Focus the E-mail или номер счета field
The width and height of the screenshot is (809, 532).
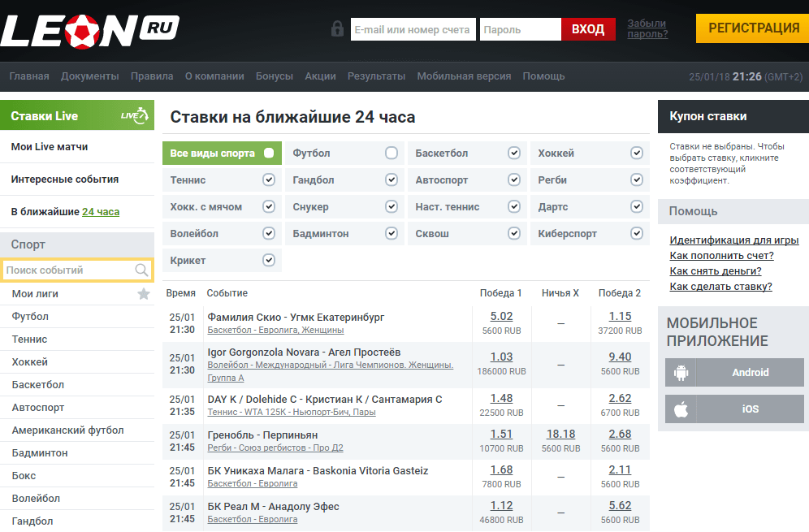pyautogui.click(x=413, y=29)
